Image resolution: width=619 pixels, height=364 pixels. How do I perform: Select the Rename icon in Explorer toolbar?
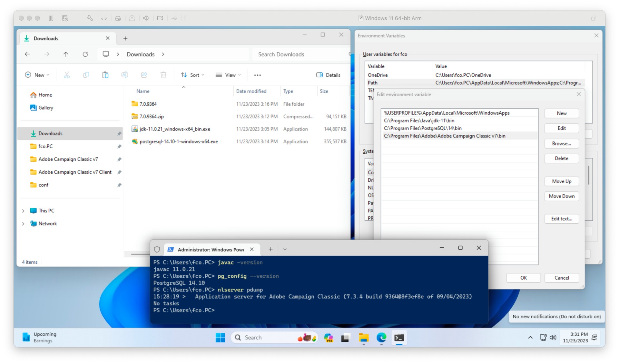pos(125,75)
